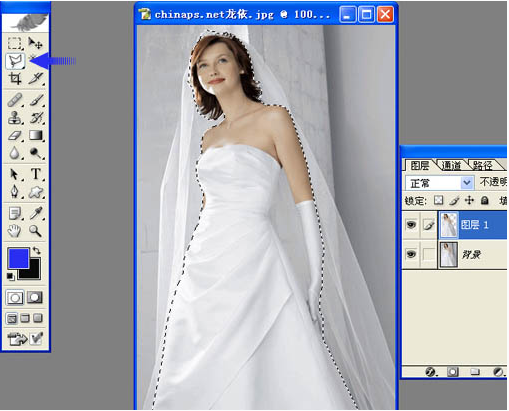
Task: Select the Pen tool
Action: (x=15, y=192)
